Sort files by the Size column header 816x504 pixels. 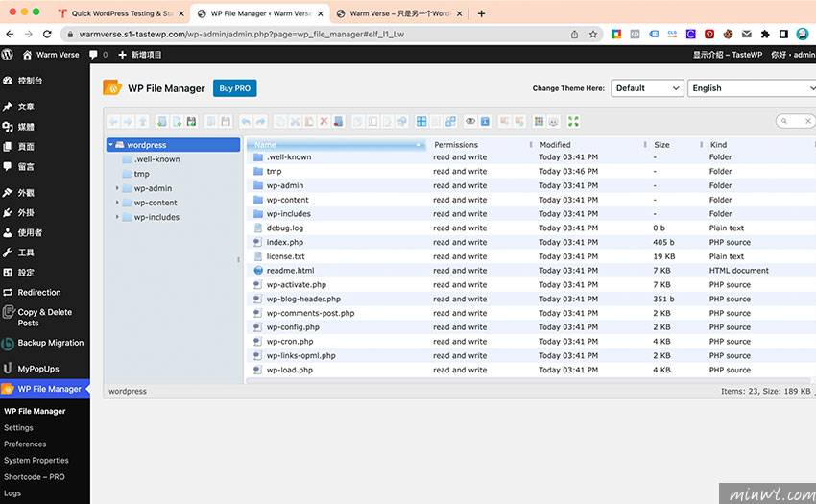(662, 145)
